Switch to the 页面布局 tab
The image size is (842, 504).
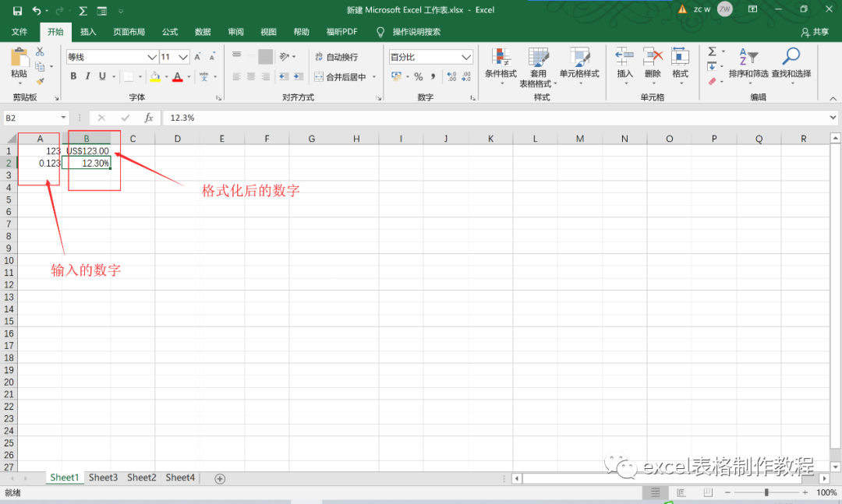[129, 32]
